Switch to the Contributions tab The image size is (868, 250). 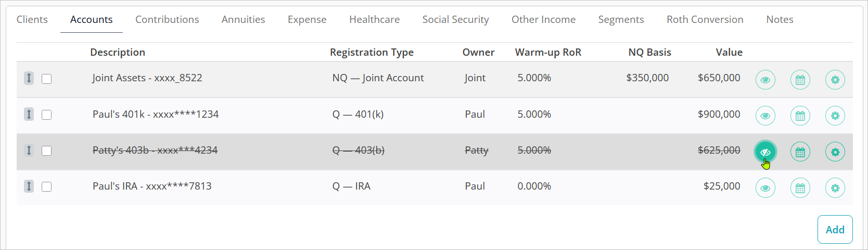[x=167, y=19]
